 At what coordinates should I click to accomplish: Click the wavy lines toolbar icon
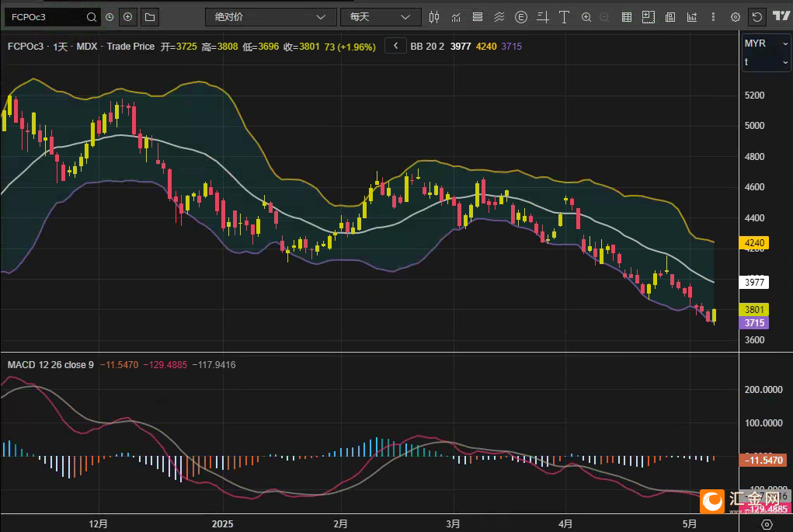[499, 16]
